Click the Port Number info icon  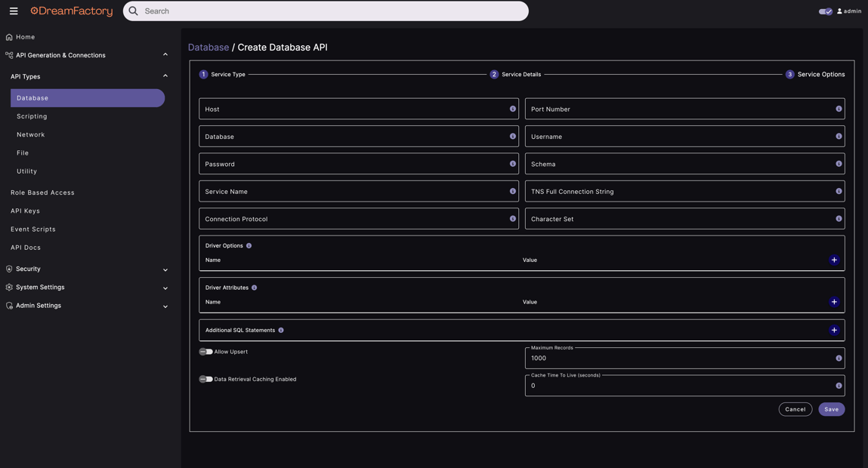pos(839,109)
